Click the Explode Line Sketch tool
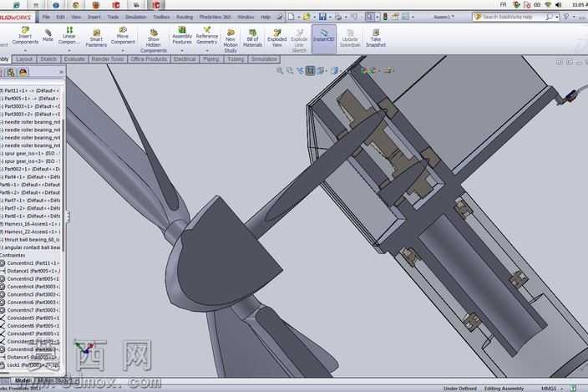The width and height of the screenshot is (588, 392). coord(299,40)
